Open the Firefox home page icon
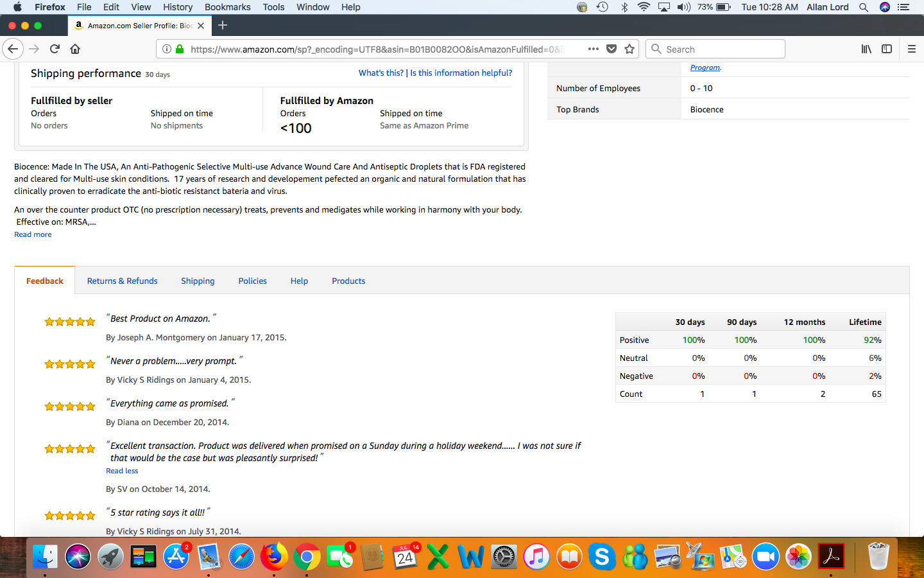 (75, 49)
